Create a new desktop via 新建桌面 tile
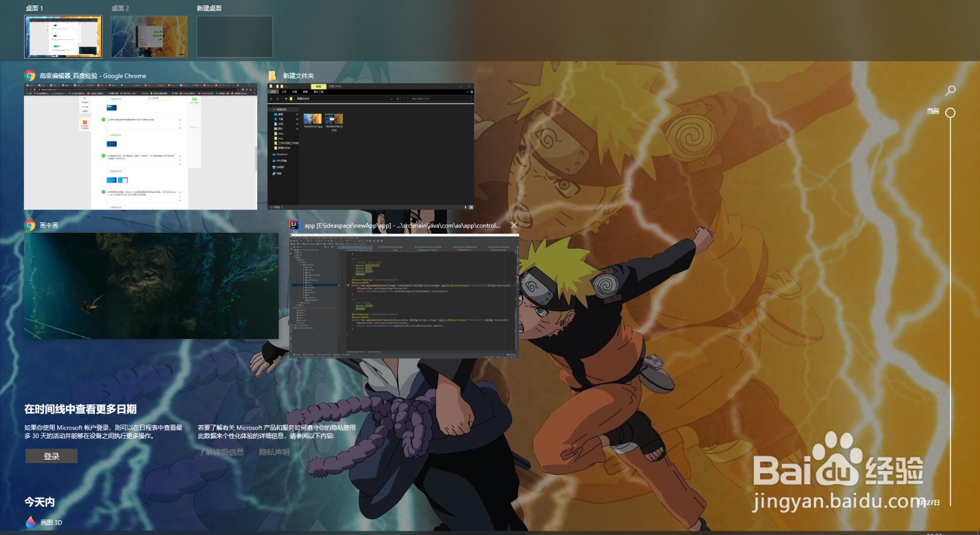This screenshot has width=980, height=535. [x=235, y=37]
